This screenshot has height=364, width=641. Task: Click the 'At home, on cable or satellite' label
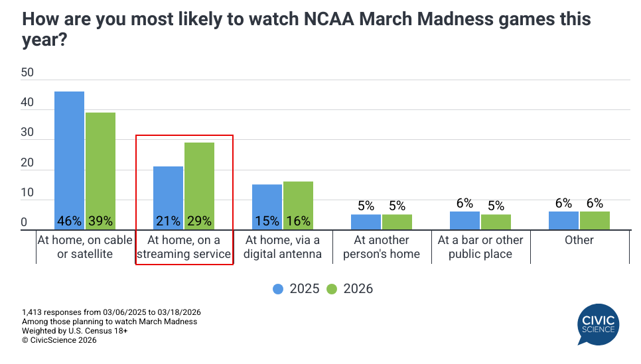[x=85, y=247]
